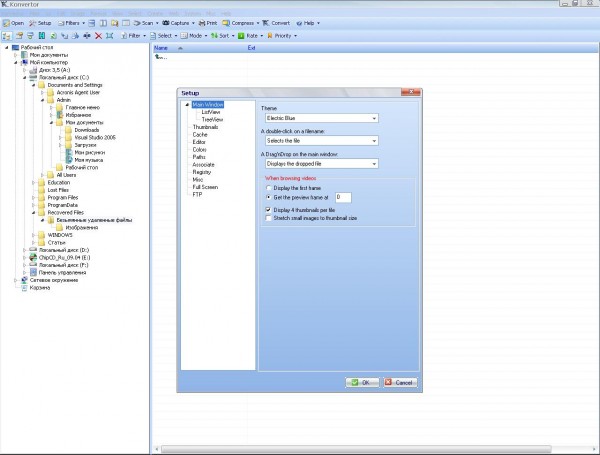Select Colors in the Setup tree
This screenshot has height=455, width=600.
pyautogui.click(x=199, y=150)
